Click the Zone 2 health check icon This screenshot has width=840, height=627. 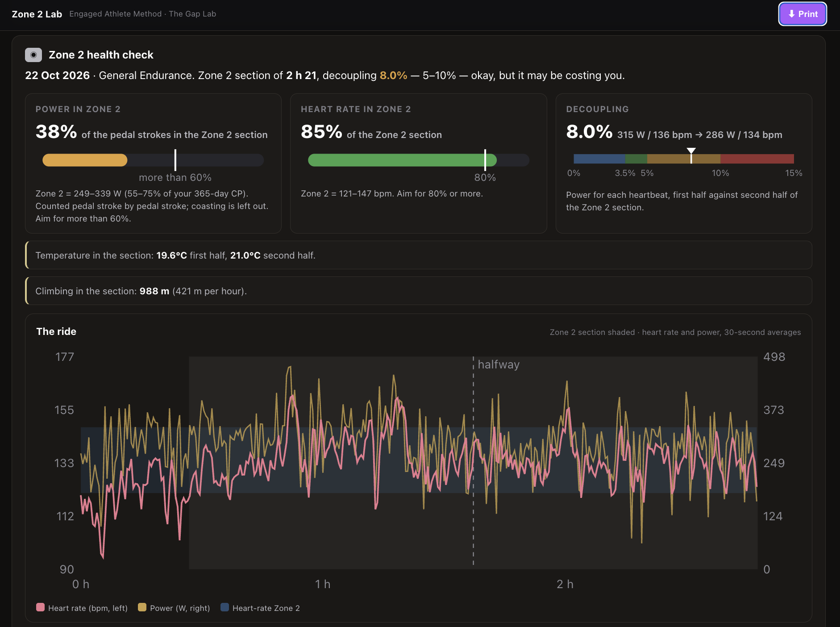[33, 55]
